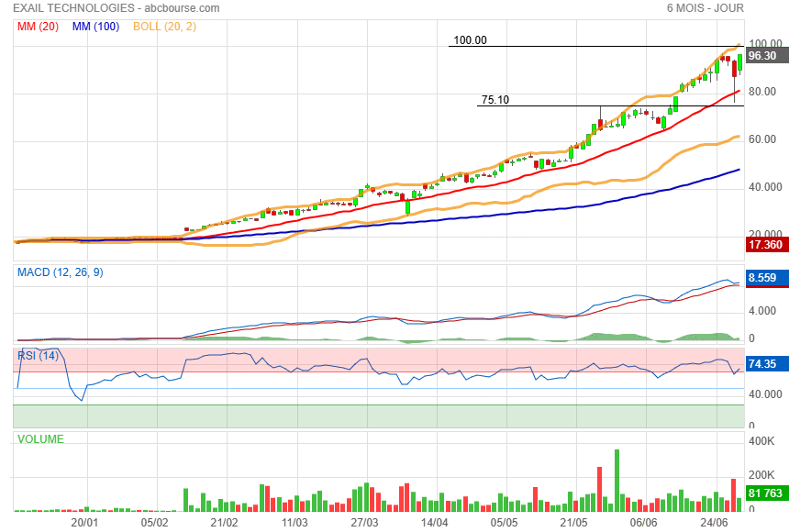Click the 21/02 date axis label

[225, 523]
